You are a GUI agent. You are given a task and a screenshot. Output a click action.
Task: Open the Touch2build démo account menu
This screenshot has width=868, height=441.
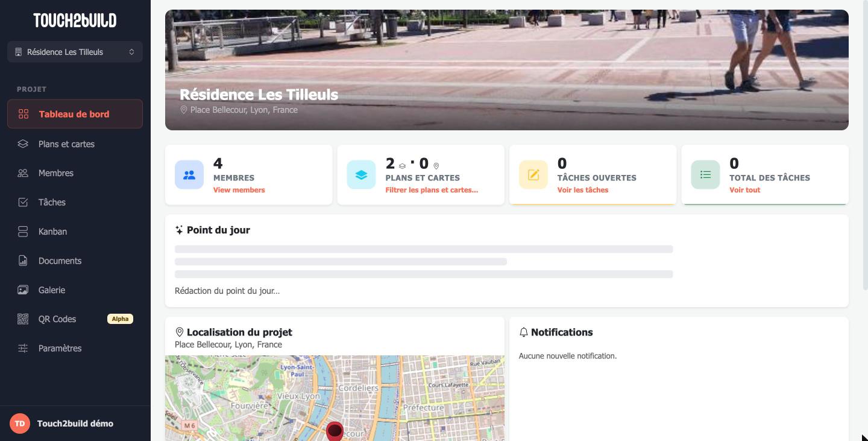point(75,424)
